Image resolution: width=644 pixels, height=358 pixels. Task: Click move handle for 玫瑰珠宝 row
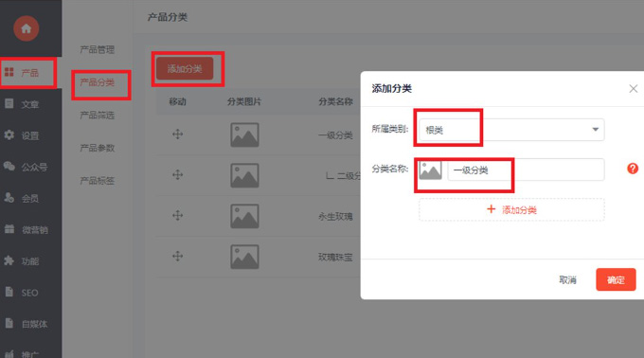pos(177,257)
